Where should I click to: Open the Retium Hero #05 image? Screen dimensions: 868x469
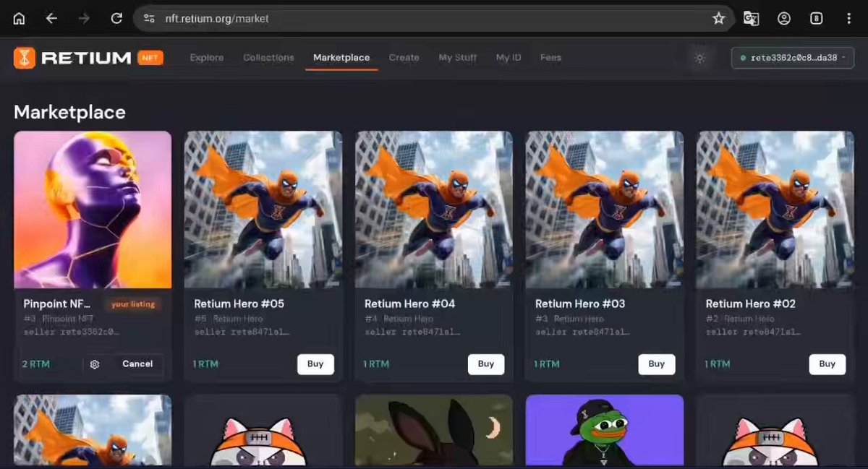(x=263, y=210)
